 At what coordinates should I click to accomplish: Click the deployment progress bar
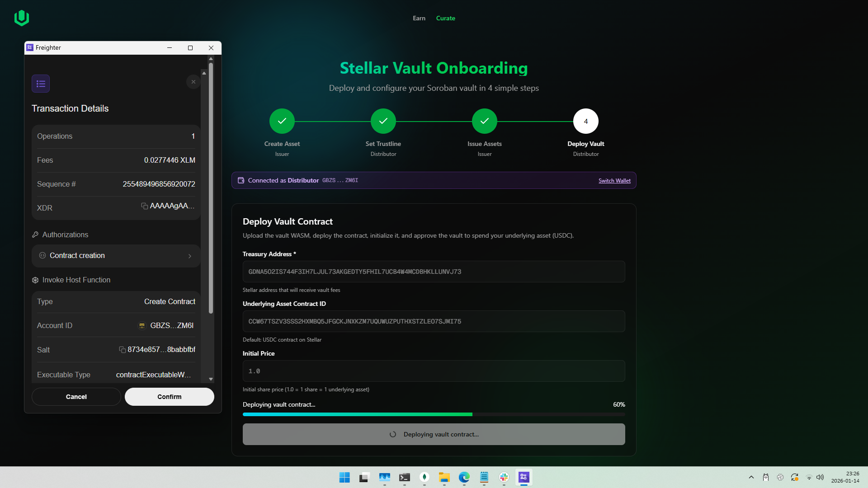434,414
